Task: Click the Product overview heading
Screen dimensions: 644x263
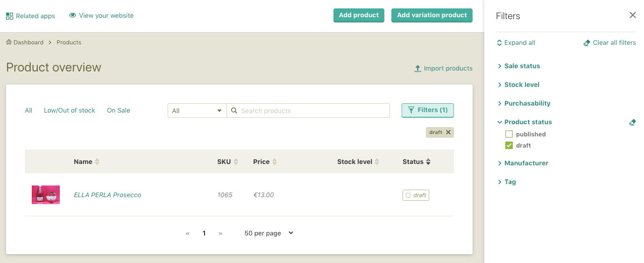Action: point(54,67)
